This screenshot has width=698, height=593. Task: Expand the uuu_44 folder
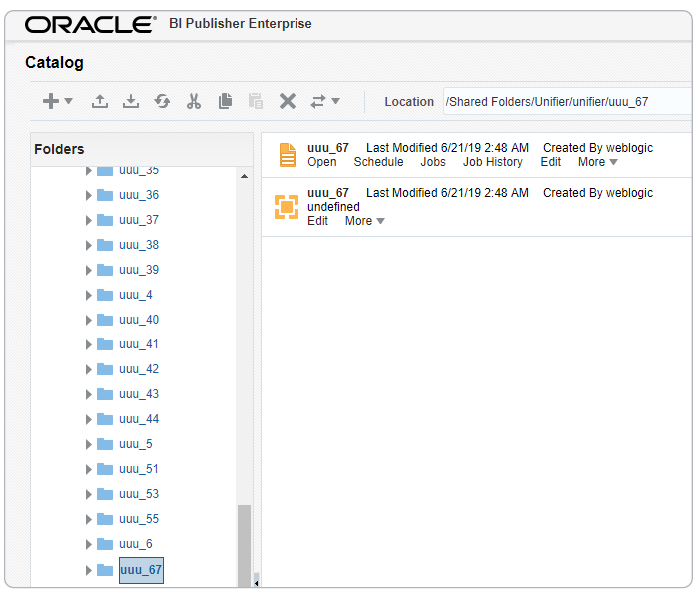89,419
